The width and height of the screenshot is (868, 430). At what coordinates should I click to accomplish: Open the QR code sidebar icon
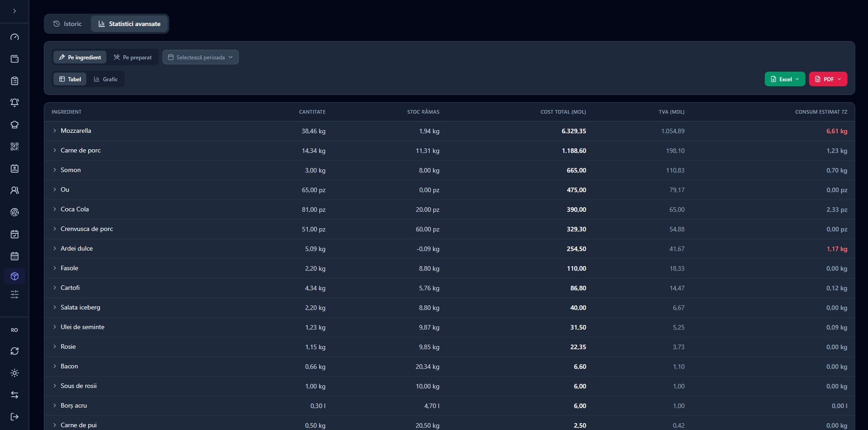tap(15, 147)
